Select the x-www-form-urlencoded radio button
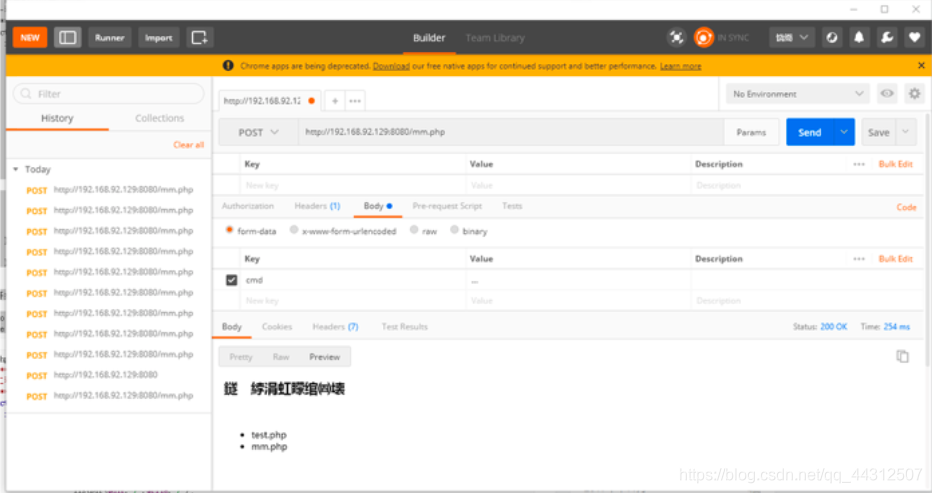 tap(294, 230)
